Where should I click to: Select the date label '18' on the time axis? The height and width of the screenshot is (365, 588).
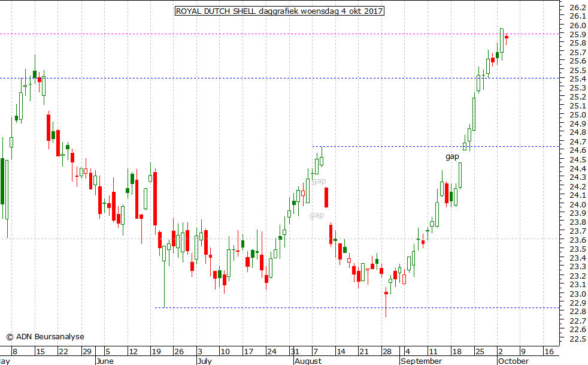click(x=456, y=351)
